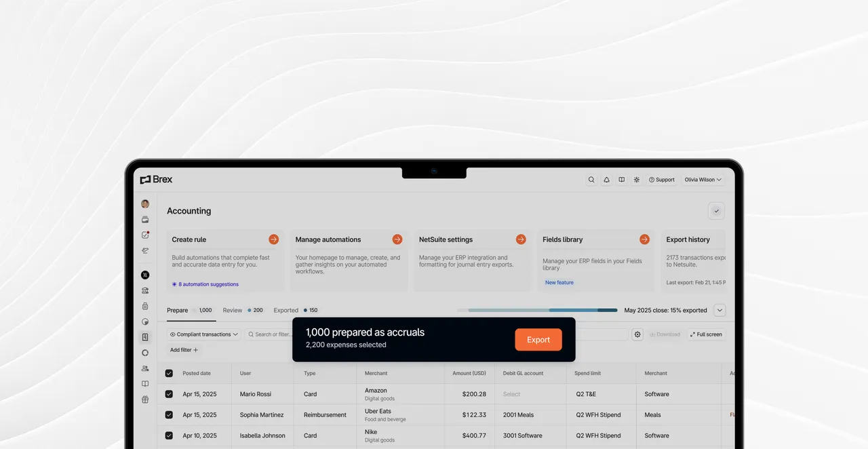Click the black circular X sidebar icon
The width and height of the screenshot is (868, 449).
(145, 275)
